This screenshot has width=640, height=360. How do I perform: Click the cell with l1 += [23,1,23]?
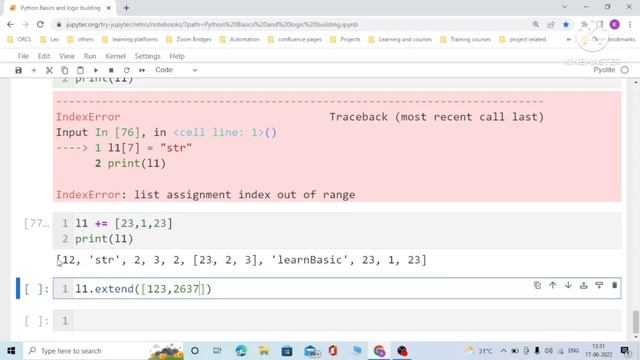pyautogui.click(x=337, y=231)
